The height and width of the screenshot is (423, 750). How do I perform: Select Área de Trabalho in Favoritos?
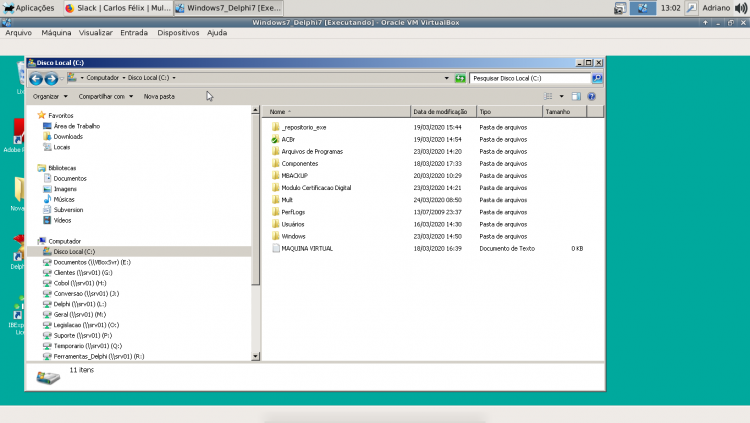point(76,126)
